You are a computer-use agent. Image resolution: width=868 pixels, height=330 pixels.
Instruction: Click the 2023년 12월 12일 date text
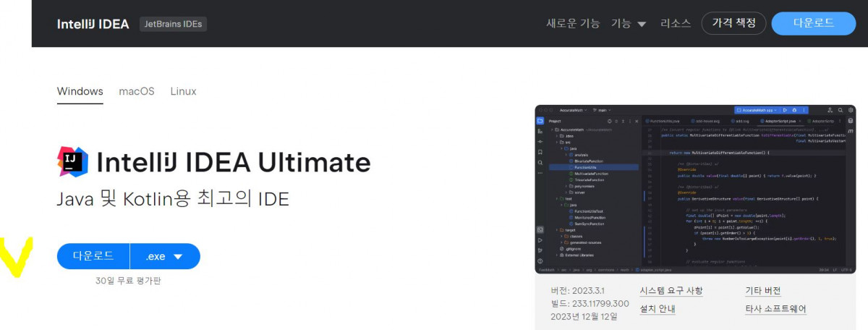tap(584, 316)
